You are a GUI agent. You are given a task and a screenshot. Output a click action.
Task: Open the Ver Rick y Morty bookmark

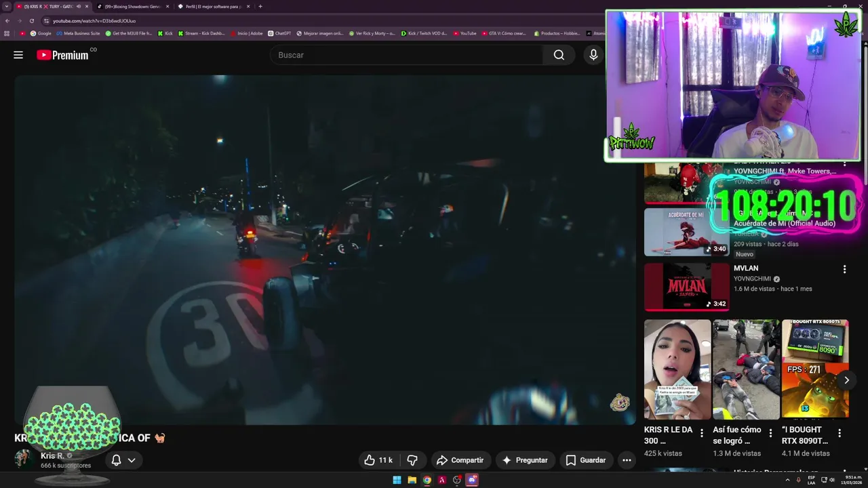[x=372, y=33]
